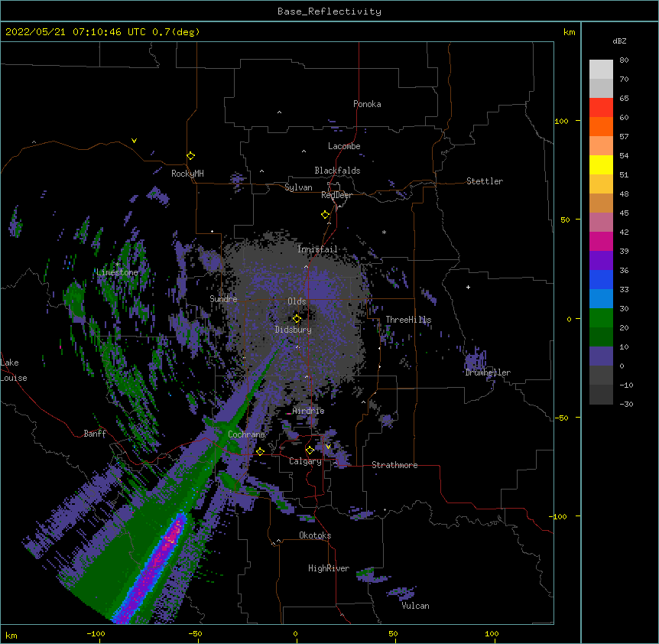Click the yellow V marker northeast of Calgary

click(x=328, y=447)
